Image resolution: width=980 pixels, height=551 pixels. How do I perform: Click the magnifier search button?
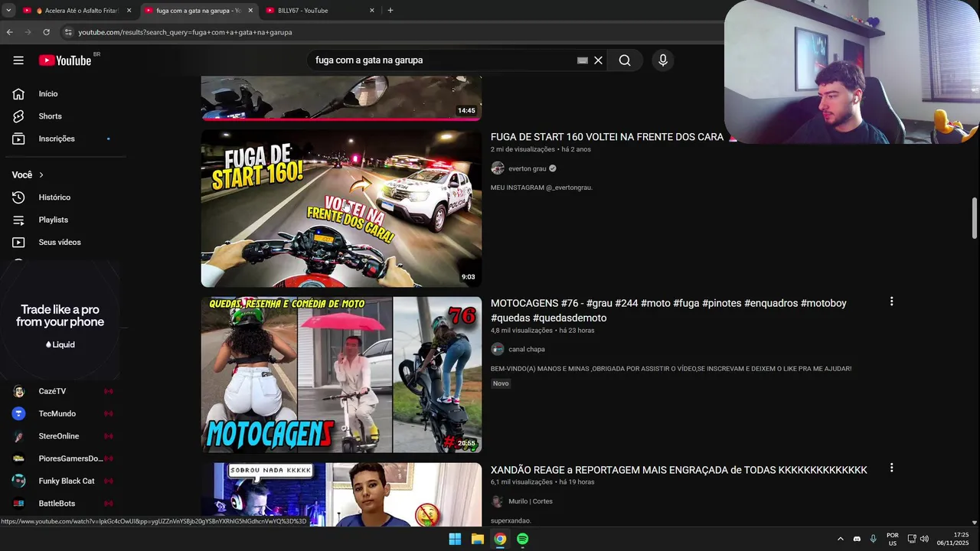pos(625,60)
